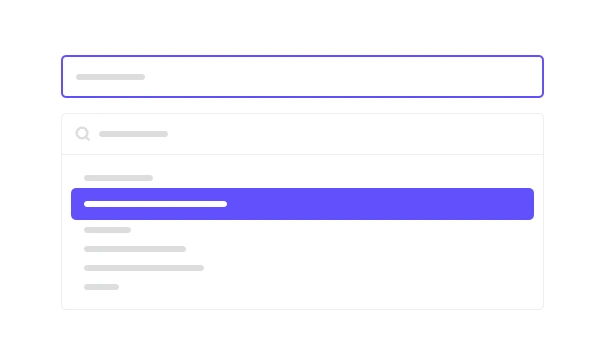Click the magnifying glass search icon
Screen dimensions: 604x364
[82, 134]
